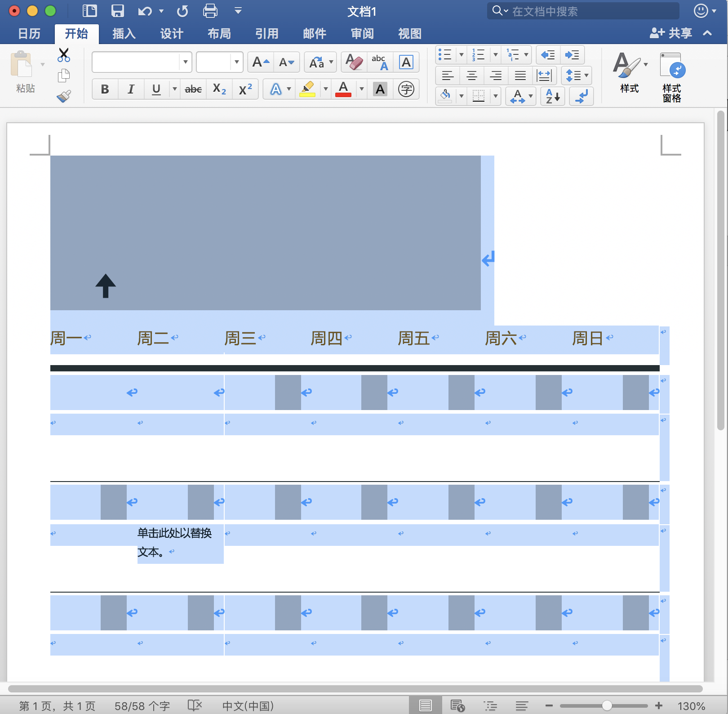The image size is (728, 714).
Task: Open the line spacing dropdown
Action: (577, 75)
